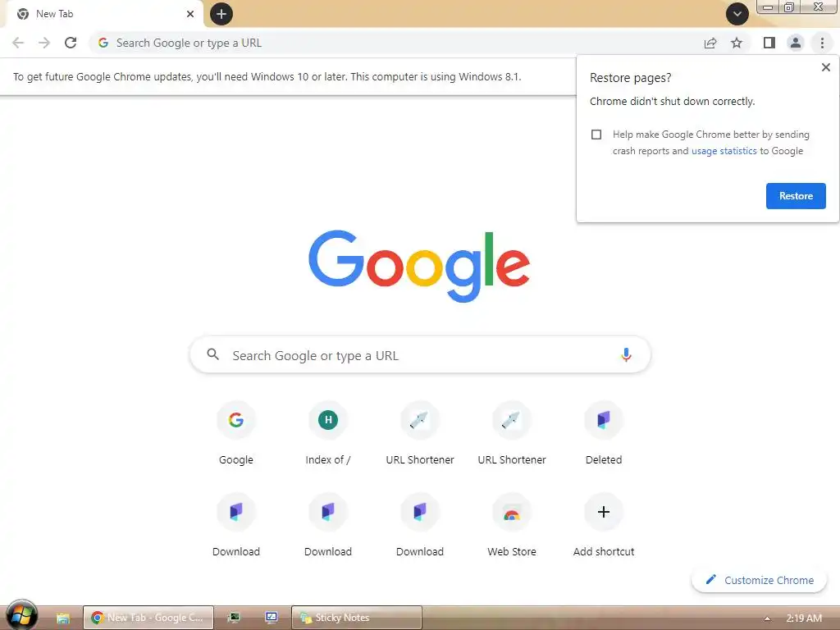Show hidden system tray icons arrow

point(767,619)
